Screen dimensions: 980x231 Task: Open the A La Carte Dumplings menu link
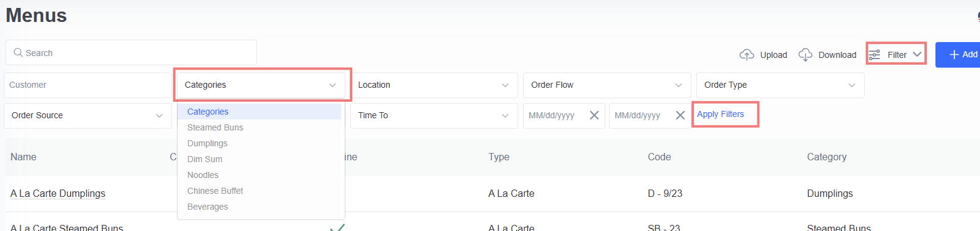58,193
